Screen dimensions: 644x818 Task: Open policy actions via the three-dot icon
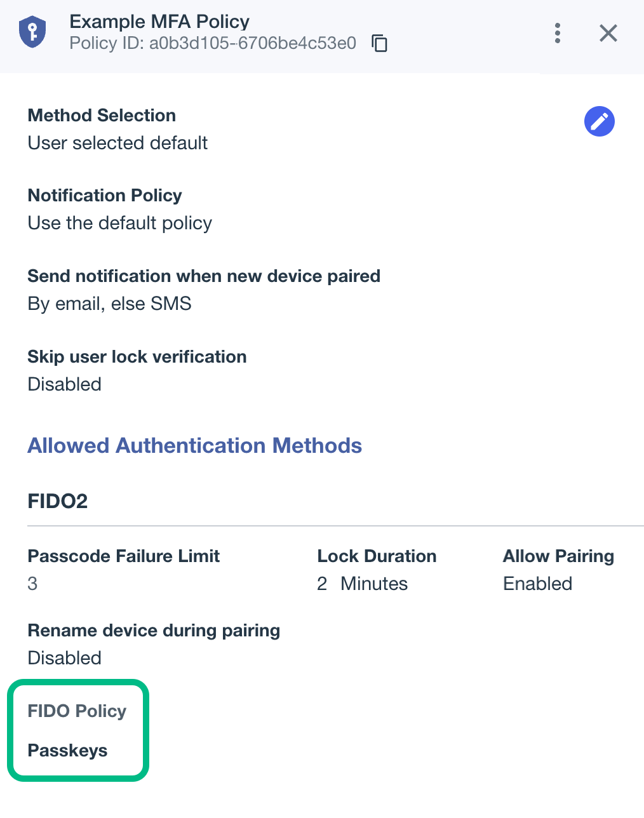click(557, 33)
